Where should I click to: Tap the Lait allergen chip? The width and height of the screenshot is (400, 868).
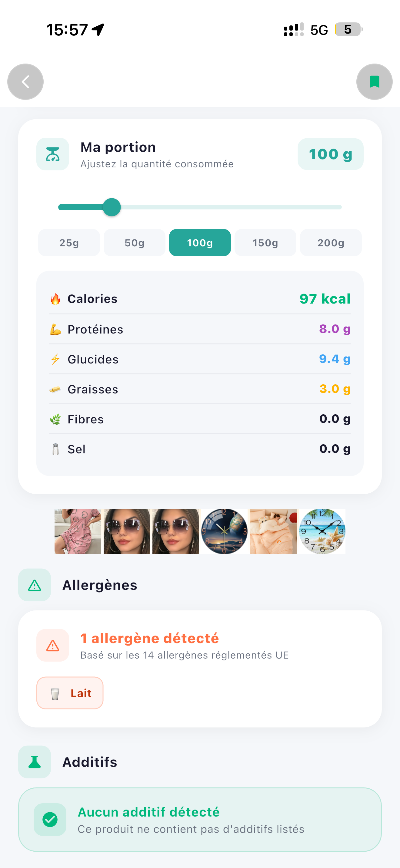70,693
